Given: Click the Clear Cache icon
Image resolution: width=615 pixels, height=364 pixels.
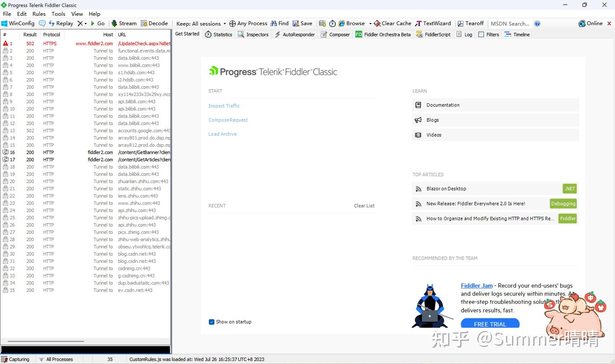Looking at the screenshot, I should 377,23.
